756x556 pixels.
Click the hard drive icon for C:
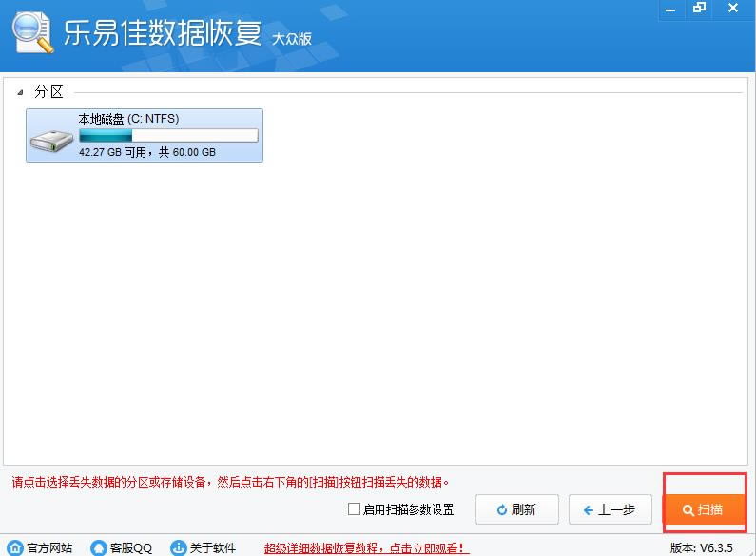pos(51,141)
